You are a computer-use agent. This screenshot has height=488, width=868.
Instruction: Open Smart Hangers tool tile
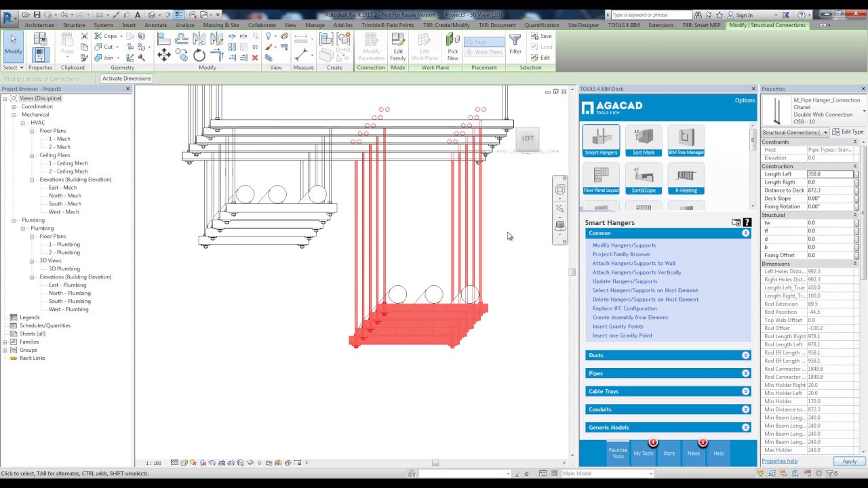(x=601, y=141)
